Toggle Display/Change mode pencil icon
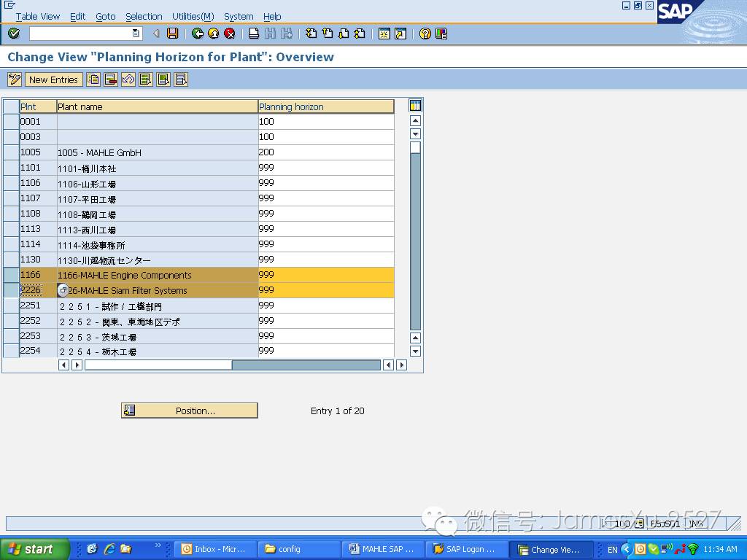747x560 pixels. pos(15,79)
